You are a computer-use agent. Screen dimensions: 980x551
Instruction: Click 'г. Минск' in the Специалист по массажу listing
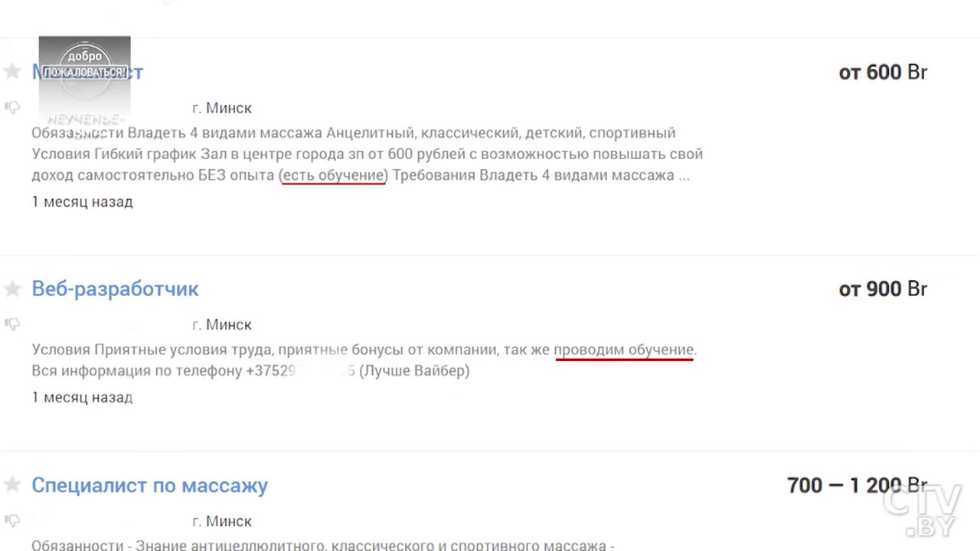222,521
